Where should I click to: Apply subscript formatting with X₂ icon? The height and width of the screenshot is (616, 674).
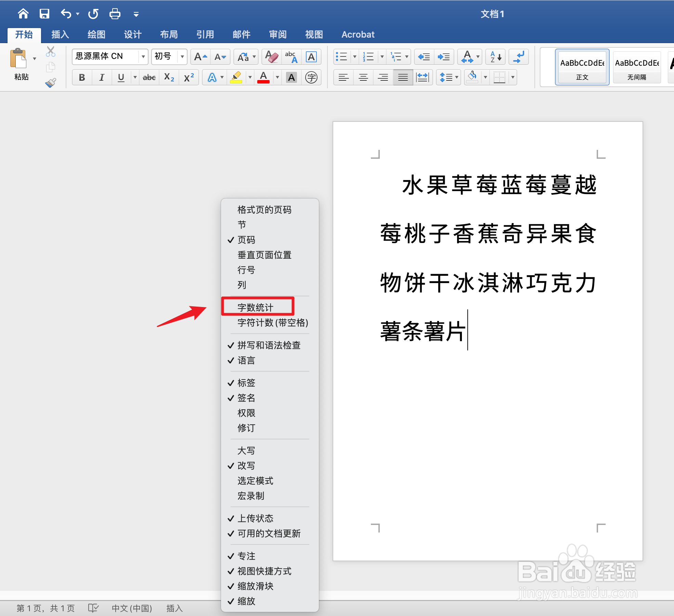(169, 77)
